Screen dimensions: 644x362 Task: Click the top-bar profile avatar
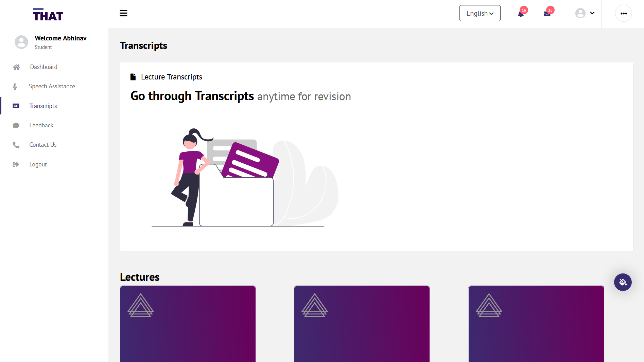580,13
